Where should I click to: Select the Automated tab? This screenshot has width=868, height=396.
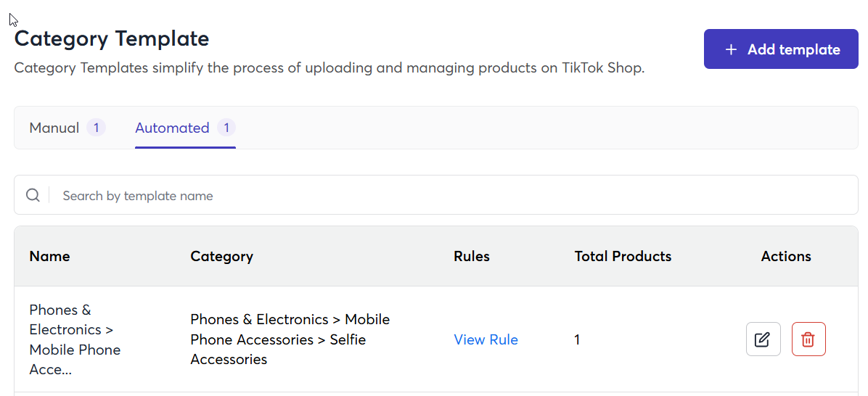coord(172,128)
